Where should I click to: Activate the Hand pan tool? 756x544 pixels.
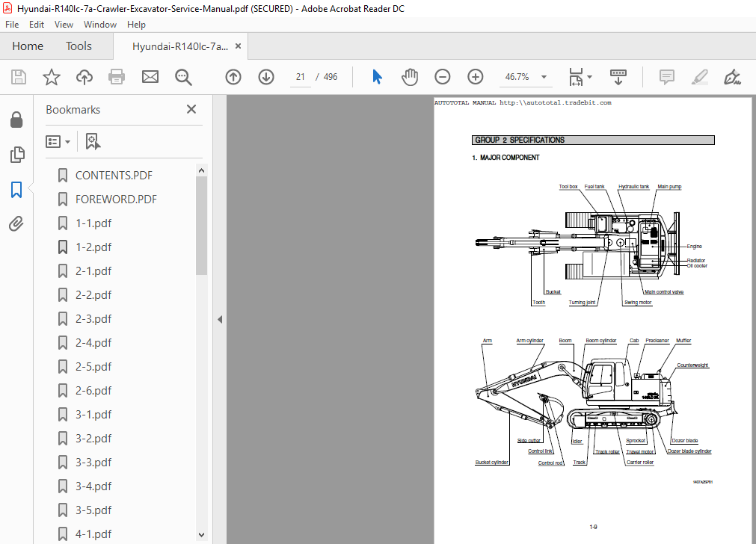point(410,77)
